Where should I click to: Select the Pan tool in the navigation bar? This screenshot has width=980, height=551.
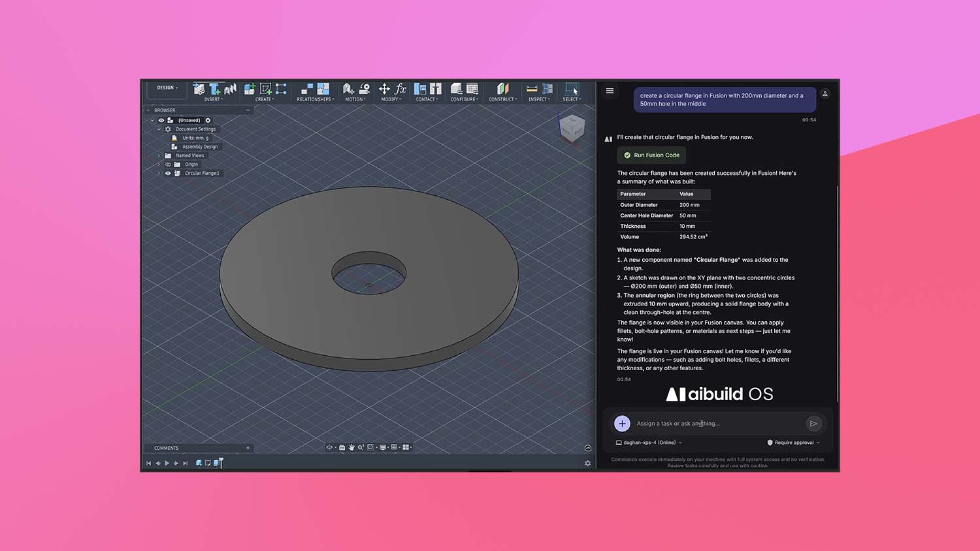click(352, 448)
